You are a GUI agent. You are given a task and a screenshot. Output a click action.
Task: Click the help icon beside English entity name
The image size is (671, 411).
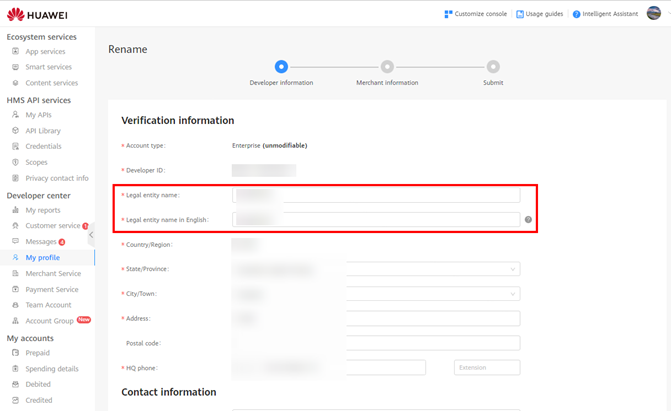(x=528, y=219)
